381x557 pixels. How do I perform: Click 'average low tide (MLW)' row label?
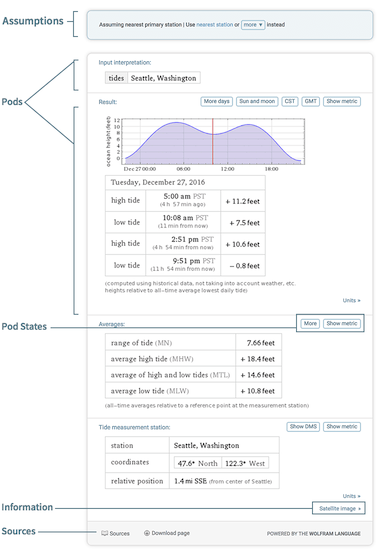coord(150,391)
